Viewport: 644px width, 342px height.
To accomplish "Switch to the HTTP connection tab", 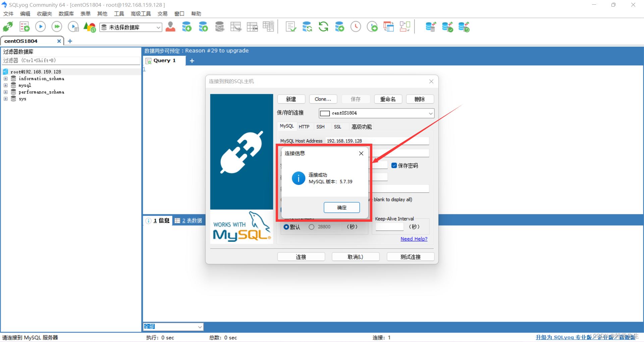I will tap(304, 127).
